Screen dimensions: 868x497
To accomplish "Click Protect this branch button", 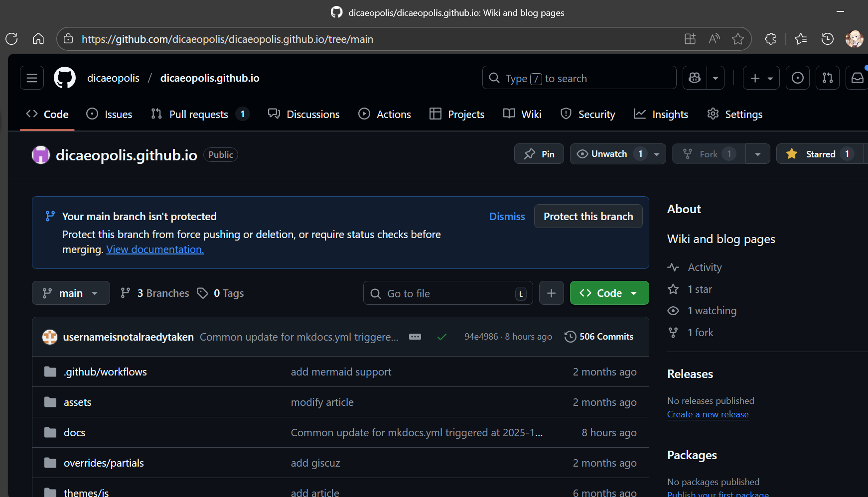I will pyautogui.click(x=588, y=217).
